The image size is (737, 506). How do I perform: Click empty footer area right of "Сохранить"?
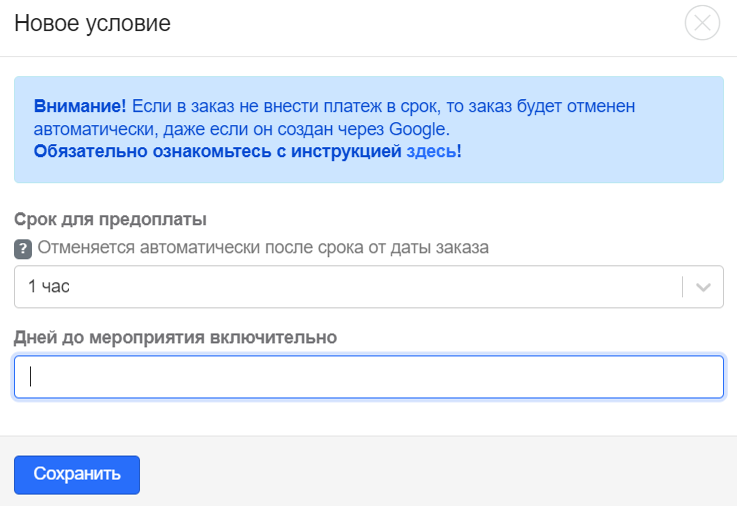tap(440, 474)
